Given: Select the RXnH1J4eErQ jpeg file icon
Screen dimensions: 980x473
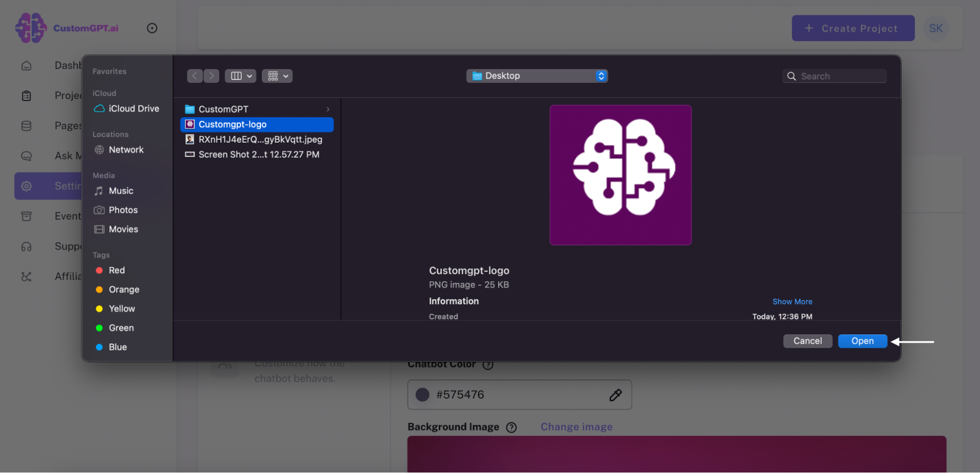Looking at the screenshot, I should tap(190, 140).
